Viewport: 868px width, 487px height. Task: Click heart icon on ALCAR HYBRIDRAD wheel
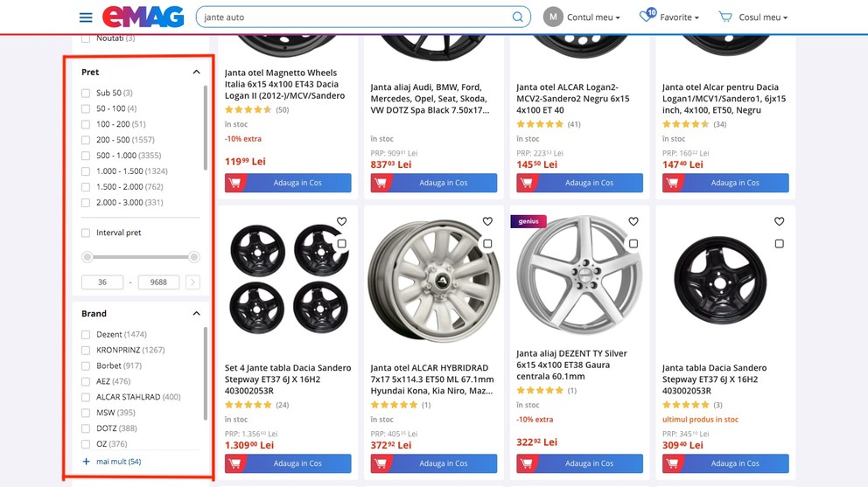pyautogui.click(x=487, y=221)
